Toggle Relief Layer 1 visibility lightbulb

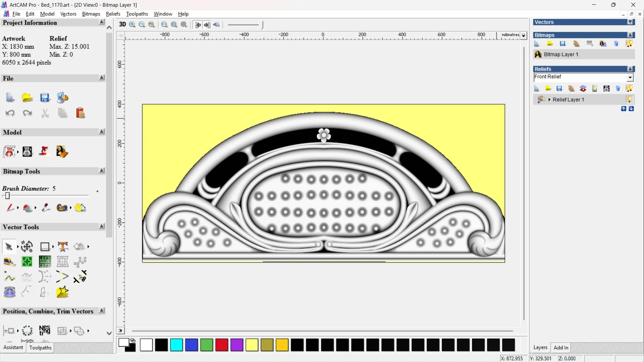tap(629, 100)
